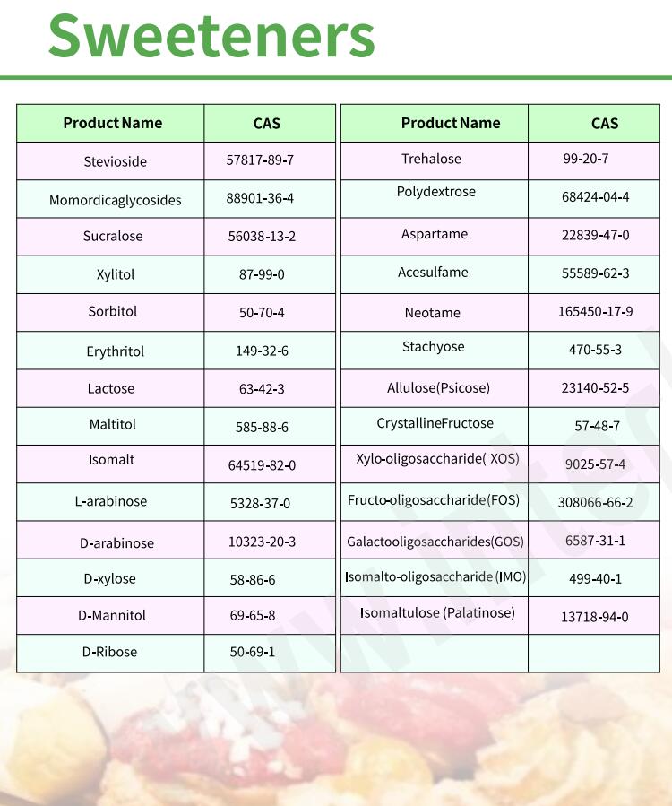Click the D-Mannitol product name
The width and height of the screenshot is (672, 806).
click(x=112, y=615)
